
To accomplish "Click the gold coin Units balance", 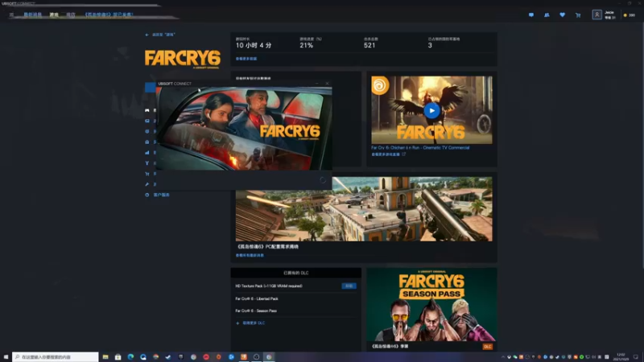I will tap(630, 15).
